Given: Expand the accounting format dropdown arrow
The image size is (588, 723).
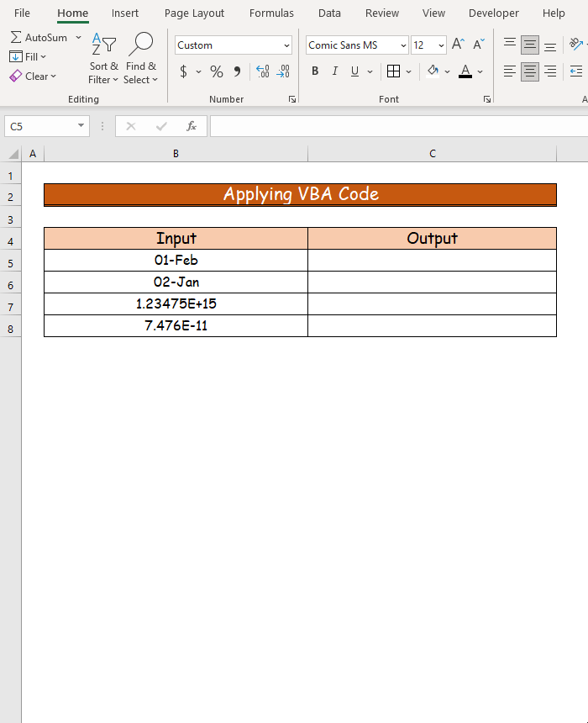Looking at the screenshot, I should [198, 71].
